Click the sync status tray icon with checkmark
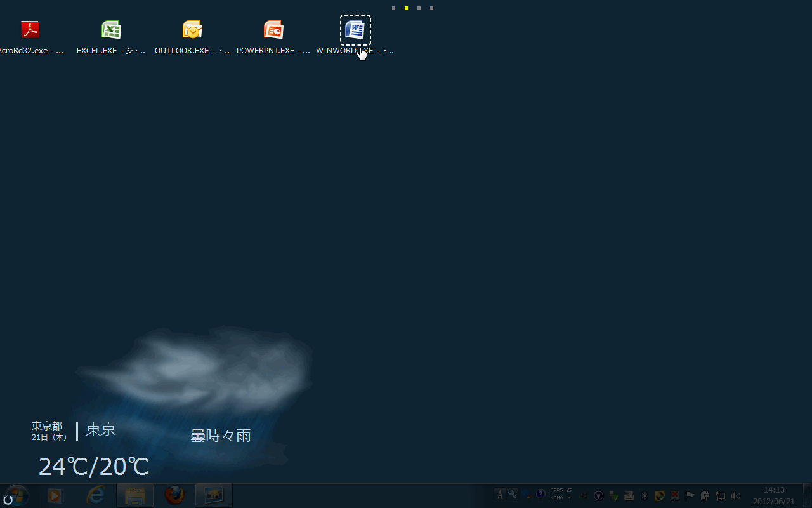This screenshot has height=508, width=812. [660, 495]
